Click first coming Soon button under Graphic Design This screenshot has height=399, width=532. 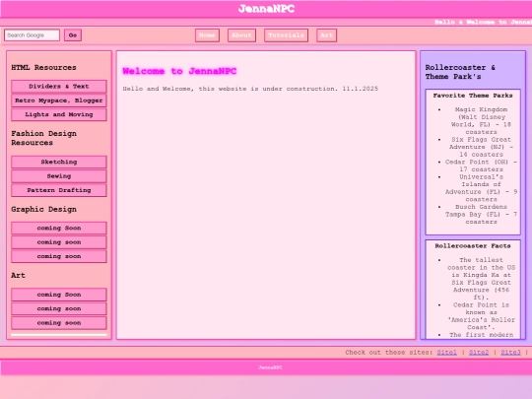[59, 228]
